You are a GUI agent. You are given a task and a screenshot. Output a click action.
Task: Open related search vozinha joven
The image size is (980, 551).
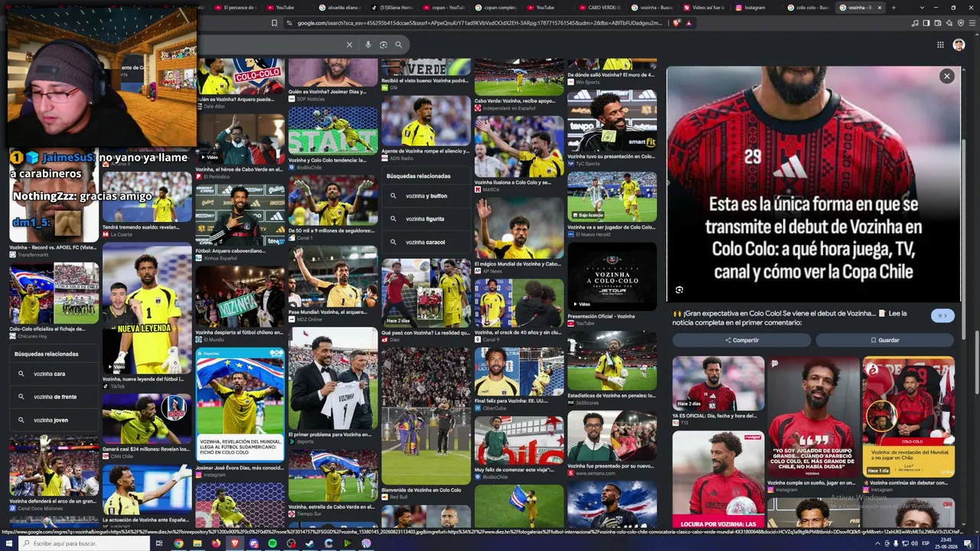(54, 420)
